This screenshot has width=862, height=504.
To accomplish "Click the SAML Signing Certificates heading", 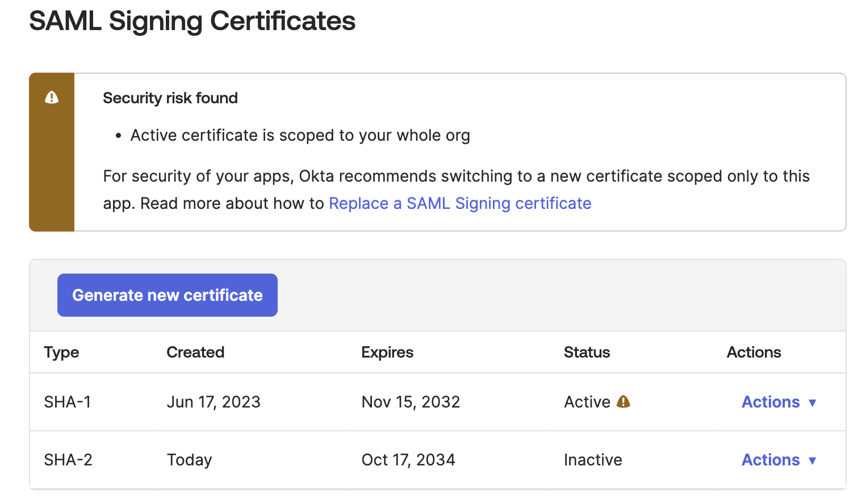I will pos(193,21).
